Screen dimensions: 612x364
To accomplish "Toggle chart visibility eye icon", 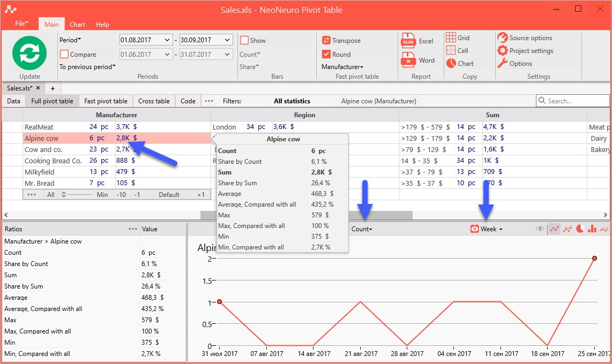I will [x=540, y=229].
